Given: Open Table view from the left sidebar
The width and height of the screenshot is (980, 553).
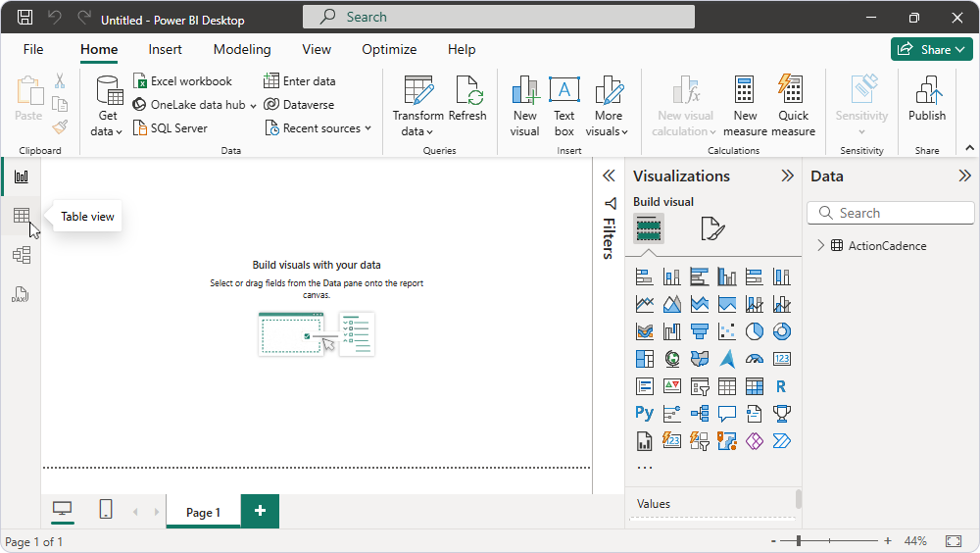Looking at the screenshot, I should tap(22, 216).
